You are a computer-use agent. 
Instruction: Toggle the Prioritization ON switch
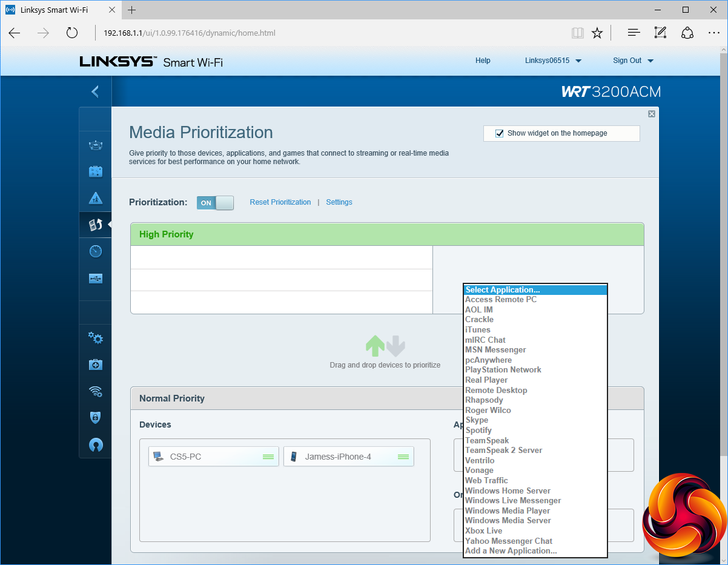(215, 203)
